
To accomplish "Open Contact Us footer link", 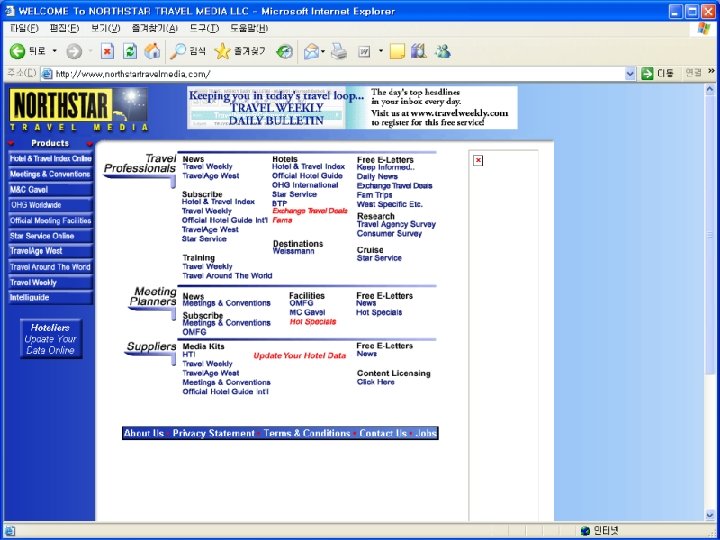I will pos(383,433).
